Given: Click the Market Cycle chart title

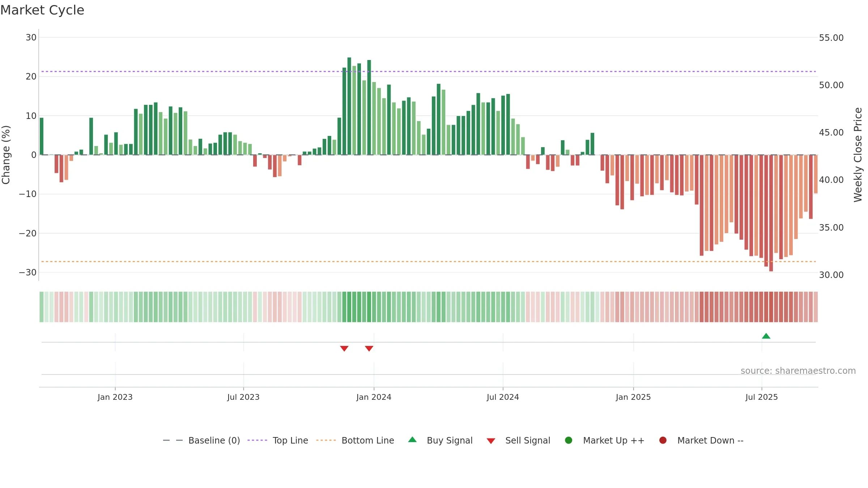Looking at the screenshot, I should (42, 10).
